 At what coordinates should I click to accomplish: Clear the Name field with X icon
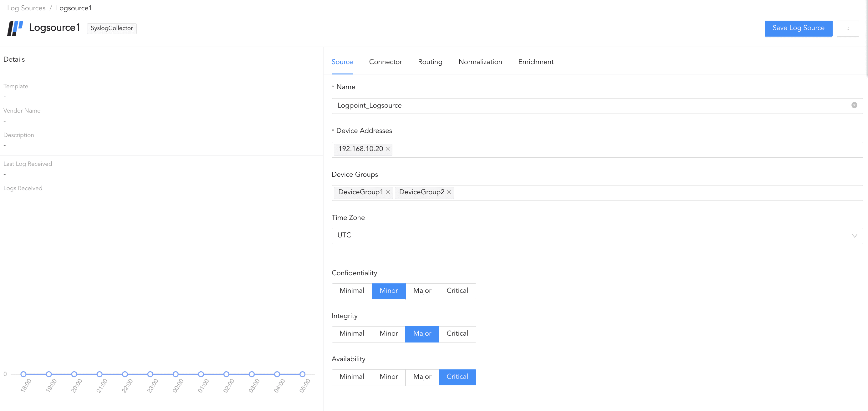854,105
